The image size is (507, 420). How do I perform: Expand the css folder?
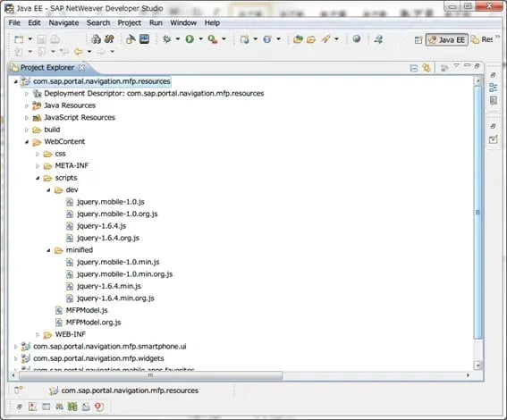click(x=38, y=154)
